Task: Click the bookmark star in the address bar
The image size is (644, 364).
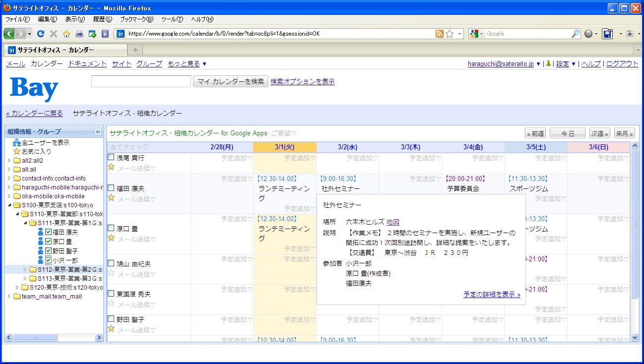Action: point(450,34)
